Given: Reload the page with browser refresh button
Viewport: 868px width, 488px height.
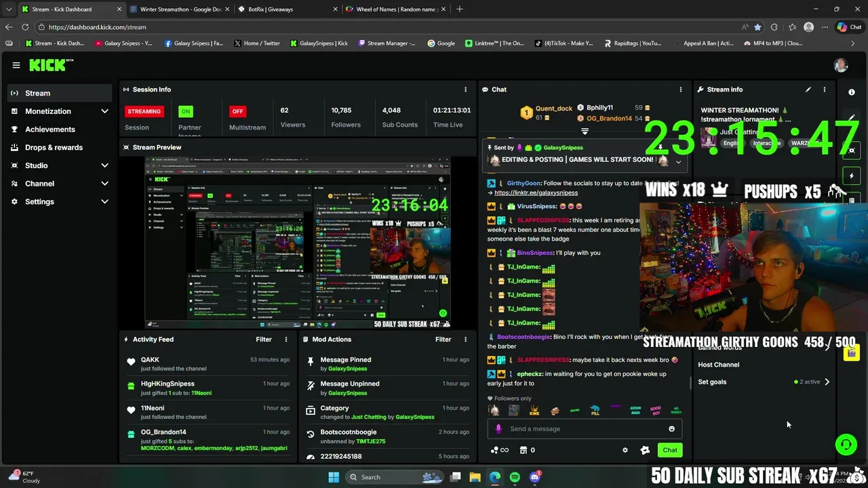Looking at the screenshot, I should click(x=25, y=27).
